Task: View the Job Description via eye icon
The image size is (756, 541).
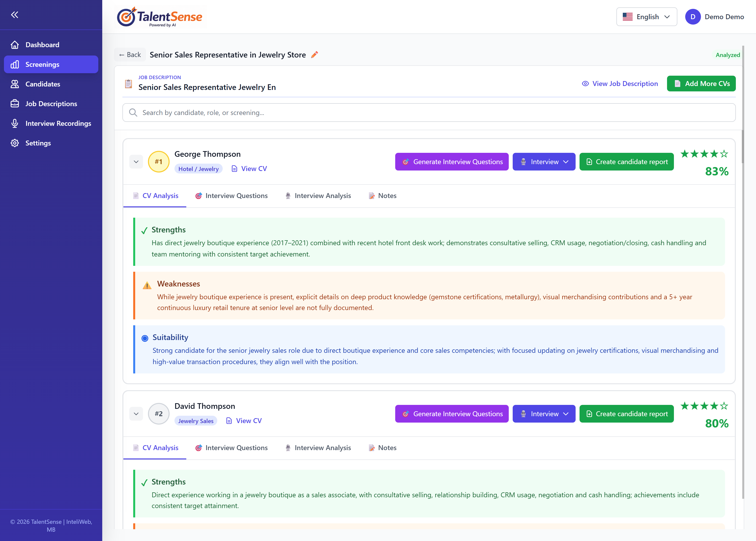Action: click(585, 84)
